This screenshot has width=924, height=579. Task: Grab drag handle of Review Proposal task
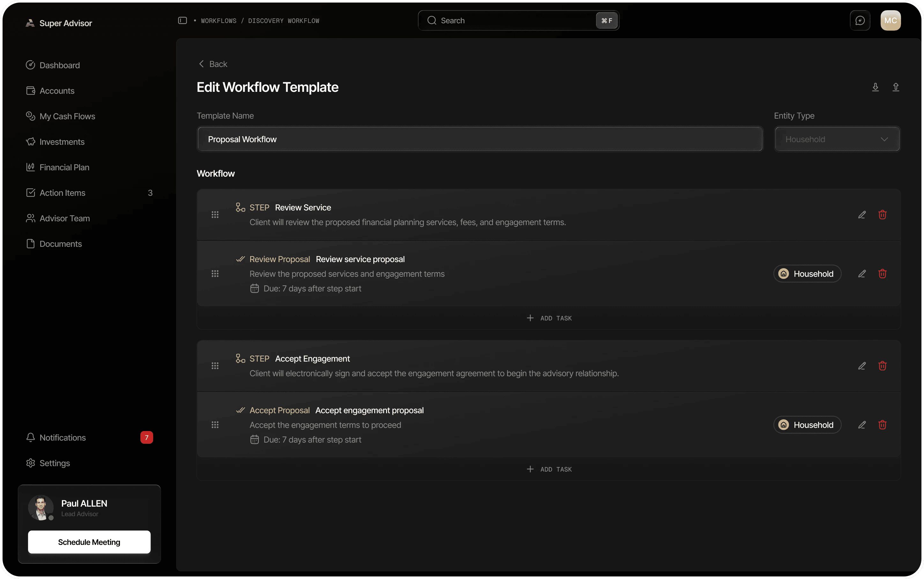pos(215,274)
